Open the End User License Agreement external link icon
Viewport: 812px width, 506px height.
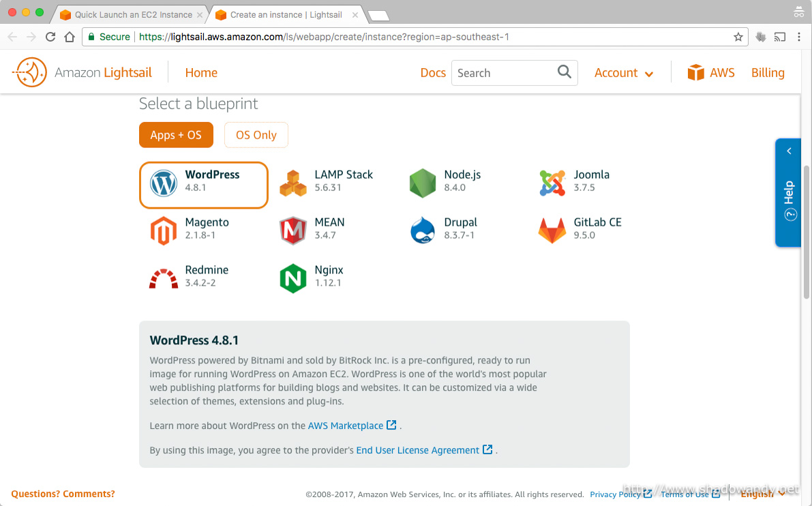click(487, 449)
